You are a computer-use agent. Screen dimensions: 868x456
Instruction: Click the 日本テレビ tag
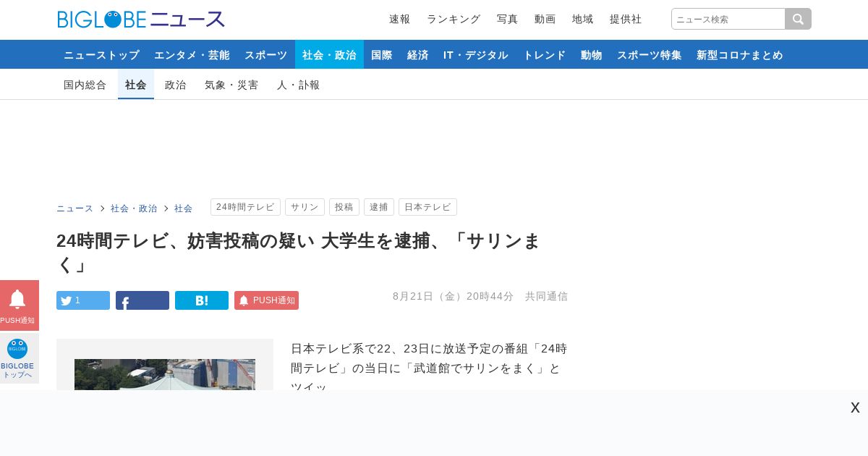tap(427, 207)
